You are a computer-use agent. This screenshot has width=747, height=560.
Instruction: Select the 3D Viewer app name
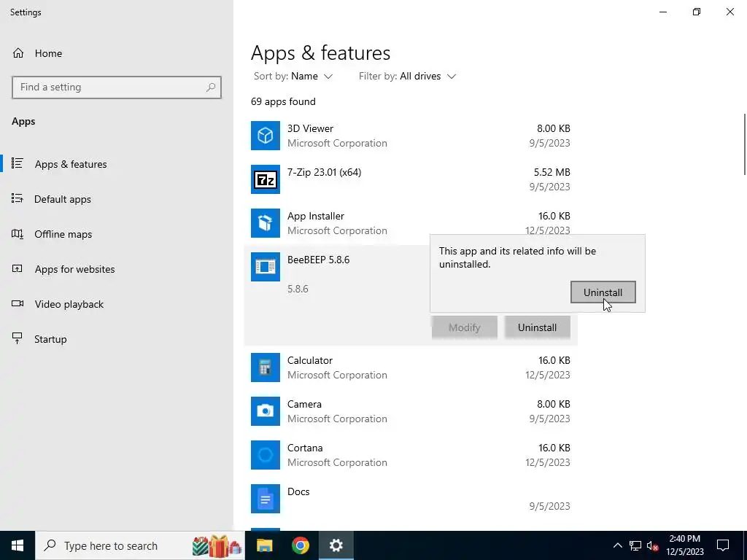click(x=310, y=128)
